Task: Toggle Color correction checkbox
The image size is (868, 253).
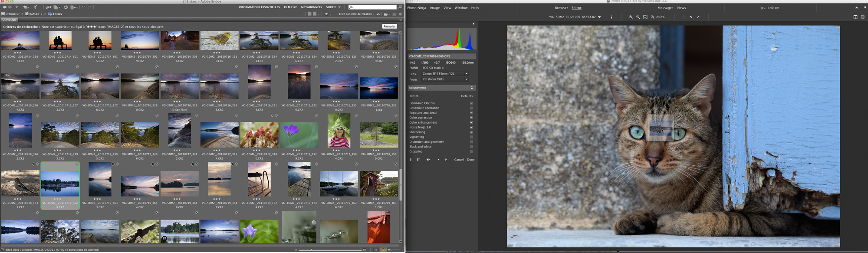Action: (x=471, y=118)
